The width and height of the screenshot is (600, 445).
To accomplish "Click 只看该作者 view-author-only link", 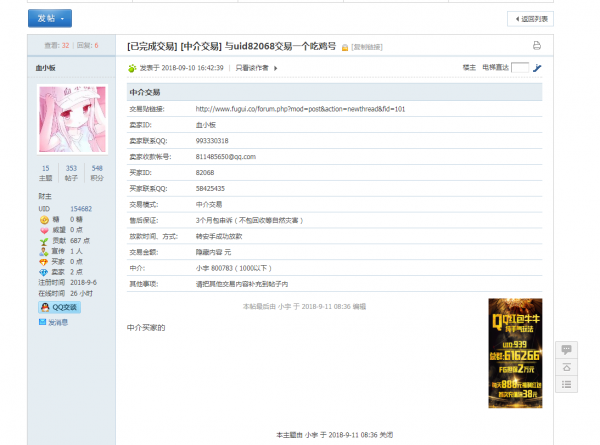I will click(x=252, y=68).
